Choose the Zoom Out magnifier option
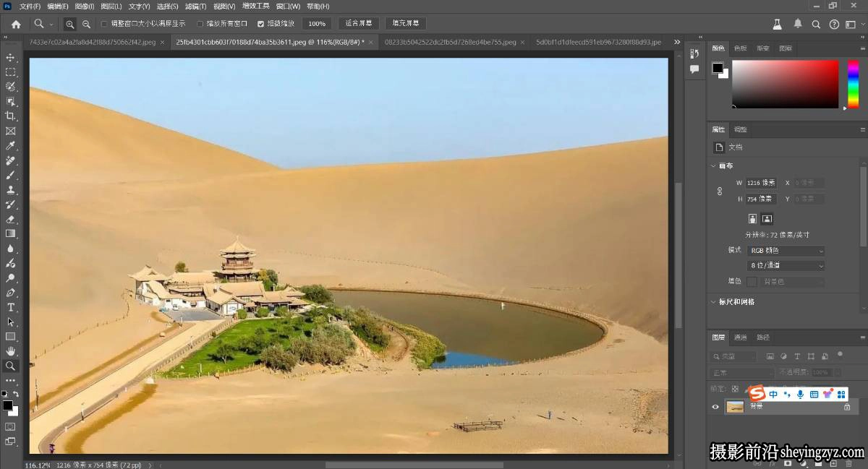868x469 pixels. (86, 24)
